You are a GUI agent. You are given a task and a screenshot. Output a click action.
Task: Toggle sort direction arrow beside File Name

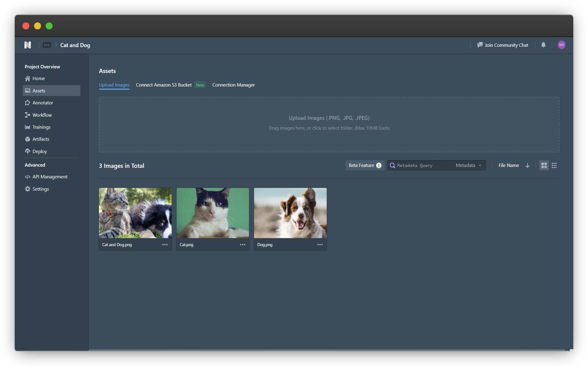click(527, 165)
